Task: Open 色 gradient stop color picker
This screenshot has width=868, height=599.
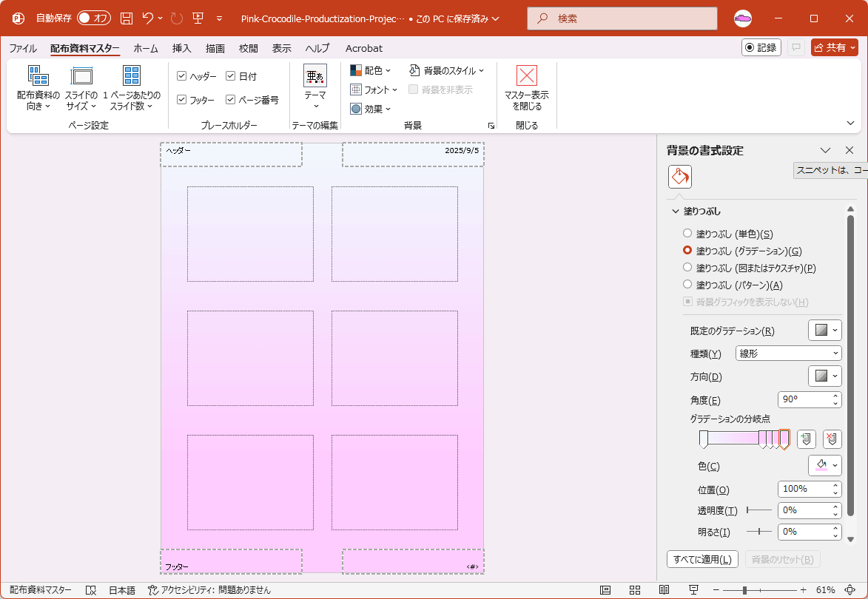Action: (825, 465)
